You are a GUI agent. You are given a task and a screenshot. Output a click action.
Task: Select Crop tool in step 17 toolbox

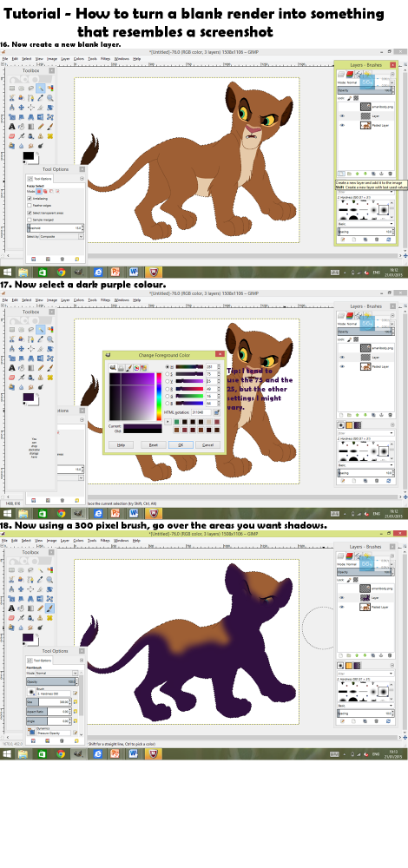(41, 349)
